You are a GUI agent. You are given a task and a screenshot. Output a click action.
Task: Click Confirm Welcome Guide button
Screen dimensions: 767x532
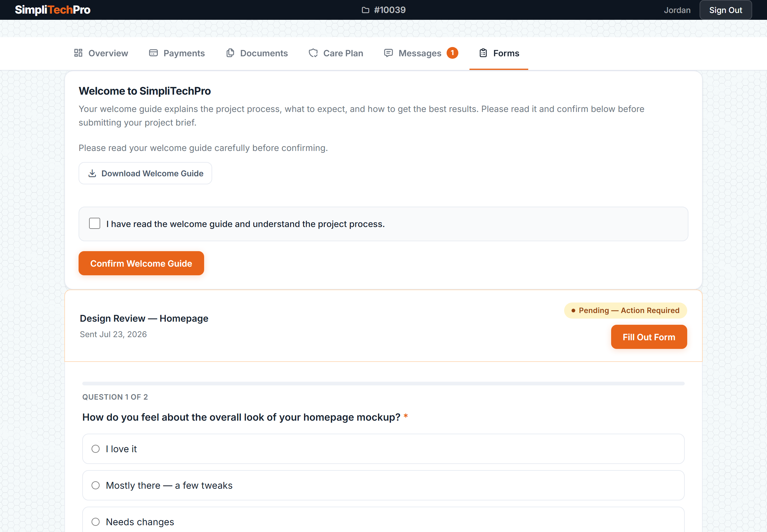(141, 263)
